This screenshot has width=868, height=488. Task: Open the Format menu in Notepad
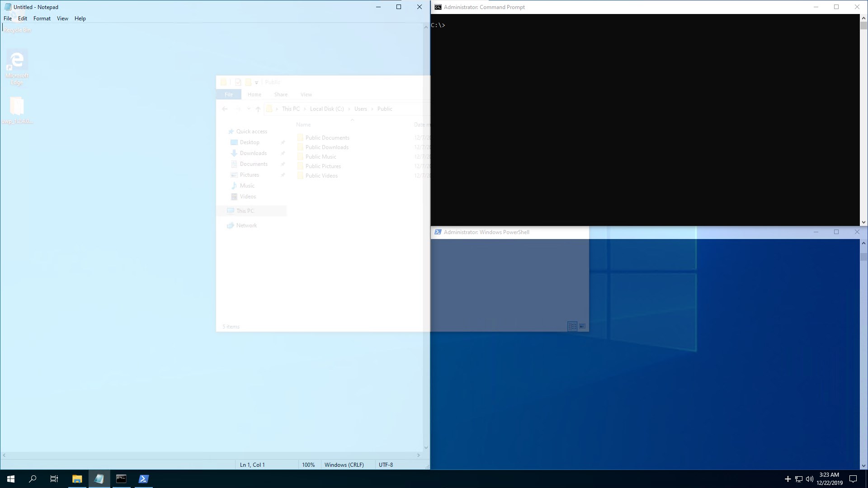(x=42, y=19)
